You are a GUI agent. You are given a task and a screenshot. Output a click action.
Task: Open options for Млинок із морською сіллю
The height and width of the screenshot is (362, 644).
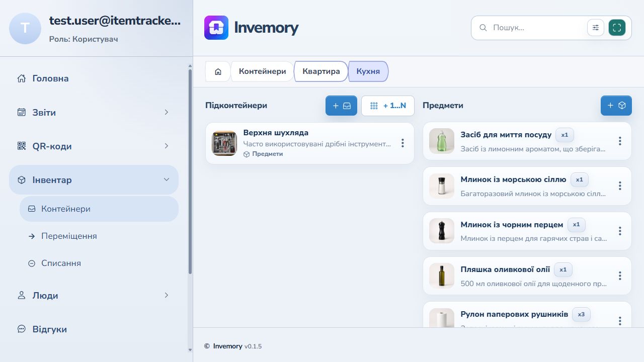pos(620,186)
